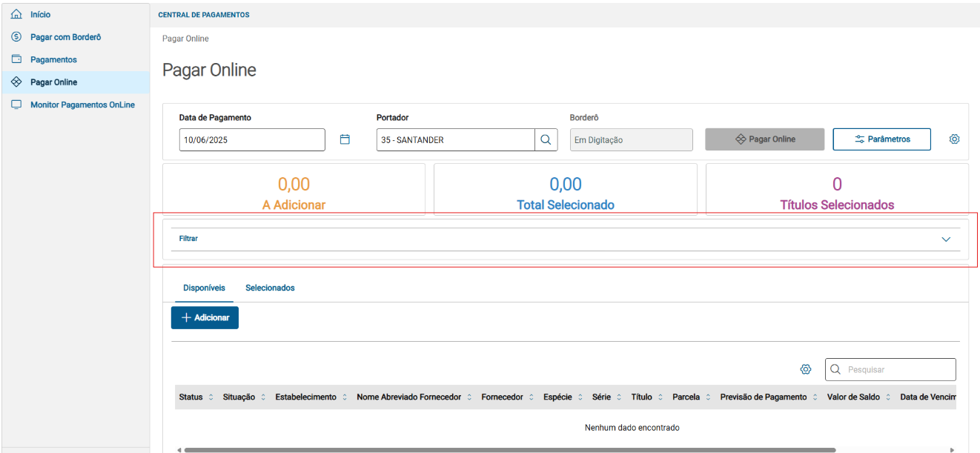Open the Parâmetros button
Viewport: 980px width, 453px height.
point(881,139)
